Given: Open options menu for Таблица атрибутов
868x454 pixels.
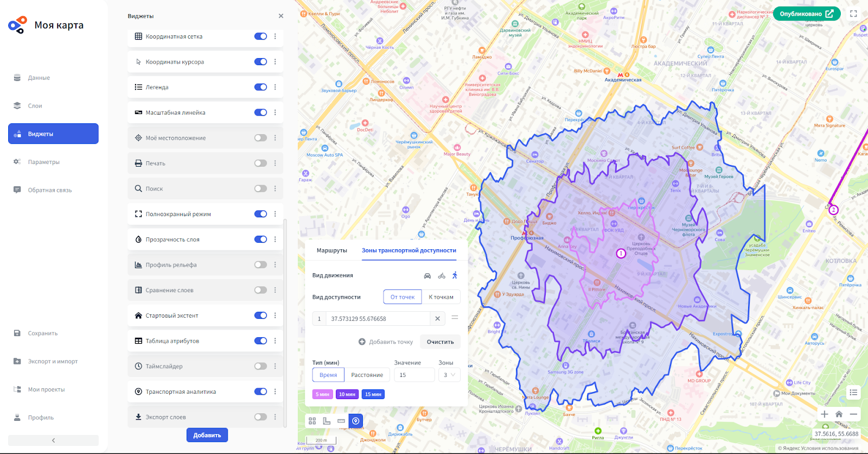Looking at the screenshot, I should tap(275, 341).
